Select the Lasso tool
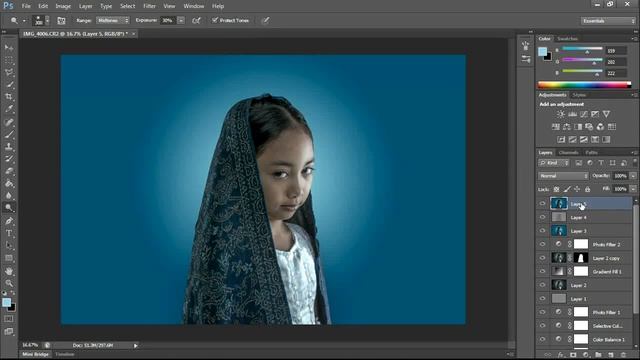 coord(9,73)
